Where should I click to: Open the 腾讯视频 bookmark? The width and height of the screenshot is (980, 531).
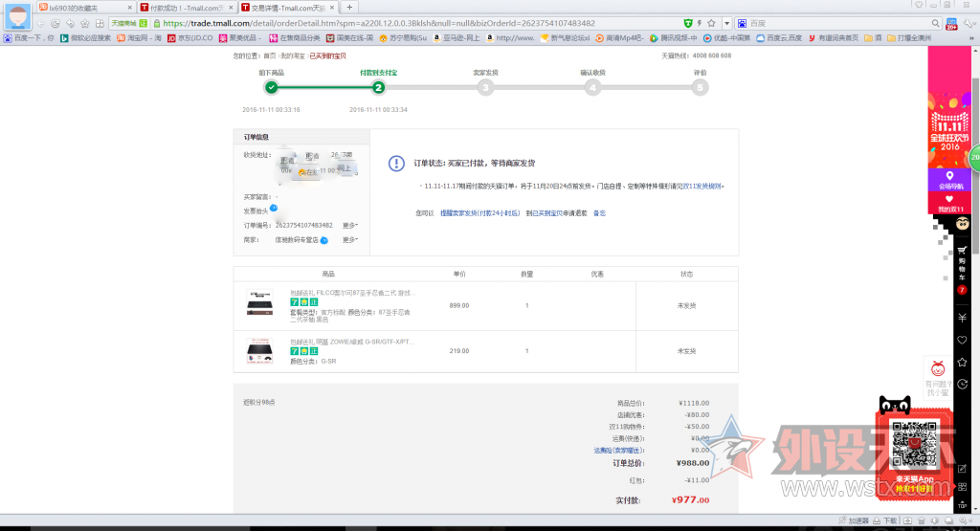click(x=673, y=38)
